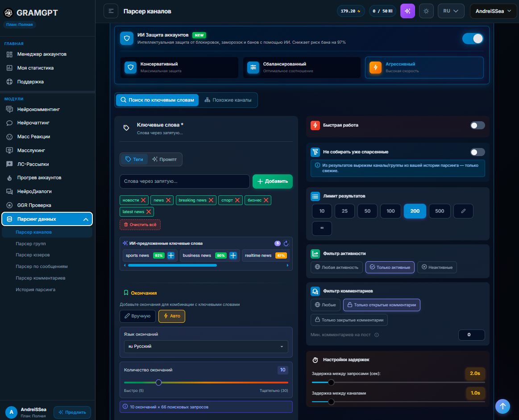
Task: Add suggested keyword 'sports news' via plus
Action: tap(171, 255)
